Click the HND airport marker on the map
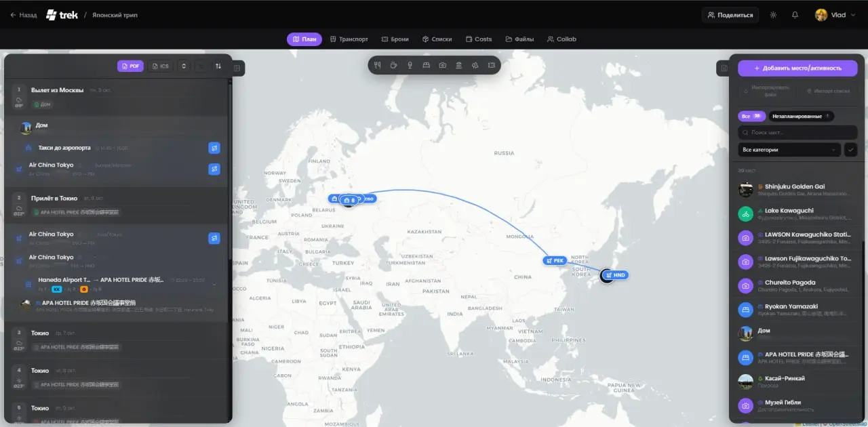The width and height of the screenshot is (868, 427). coord(616,275)
